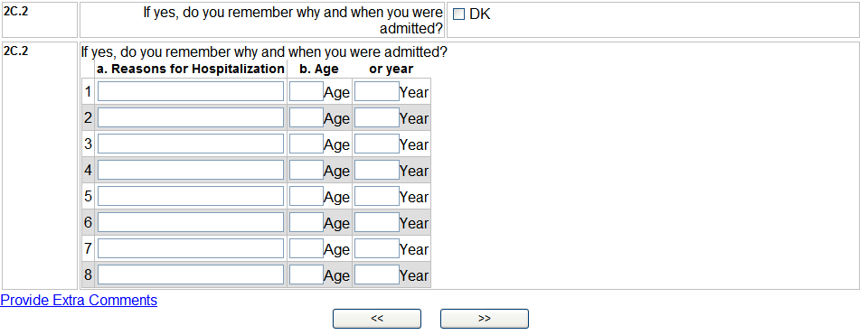Image resolution: width=868 pixels, height=335 pixels.
Task: Select the Age box in row 4
Action: [x=307, y=170]
